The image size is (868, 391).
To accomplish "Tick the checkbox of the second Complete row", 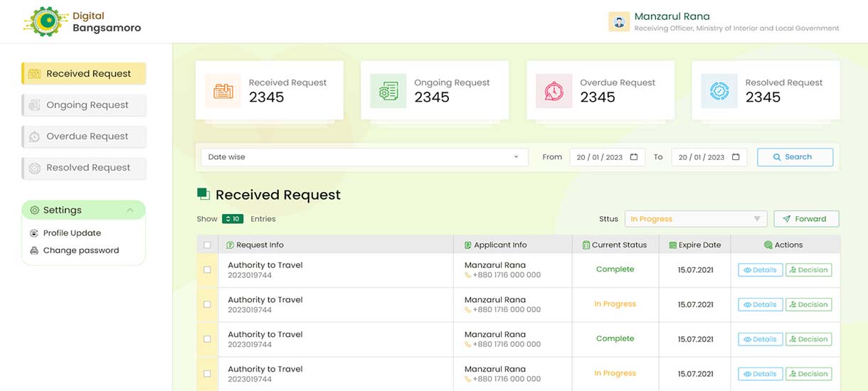I will [207, 339].
